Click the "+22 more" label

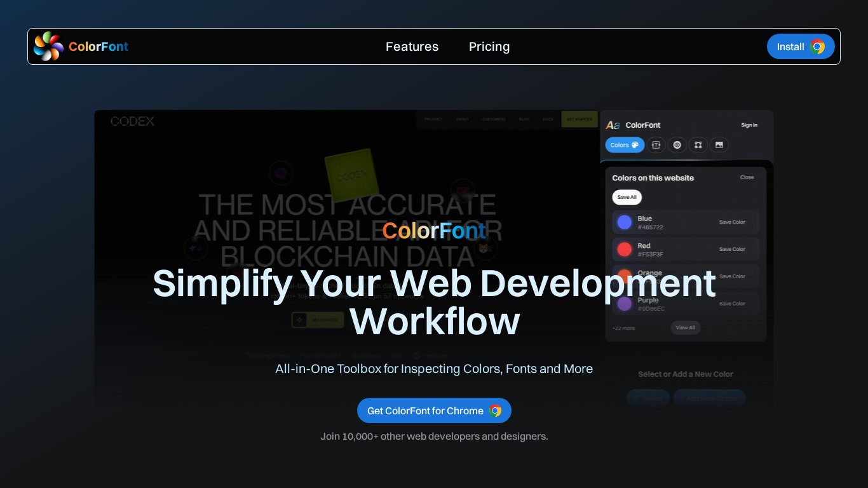click(x=623, y=328)
